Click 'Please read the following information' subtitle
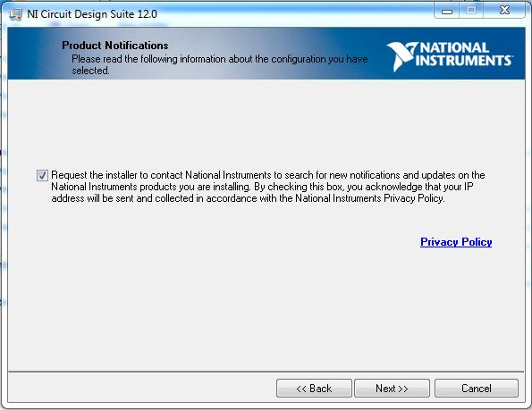Viewport: 532px width, 410px height. 220,64
